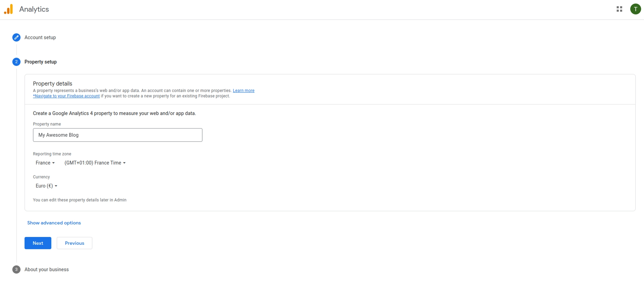Expand Show advanced options

tap(54, 223)
